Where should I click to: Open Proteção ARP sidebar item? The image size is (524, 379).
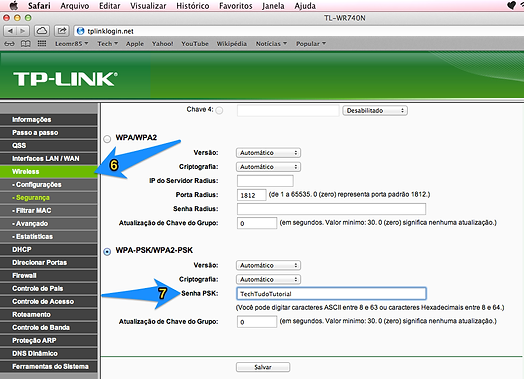click(x=49, y=341)
